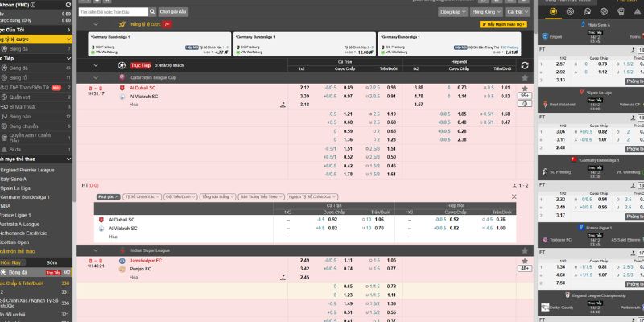Select the Hôm Nay toggle
This screenshot has height=322, width=644.
coord(11,262)
